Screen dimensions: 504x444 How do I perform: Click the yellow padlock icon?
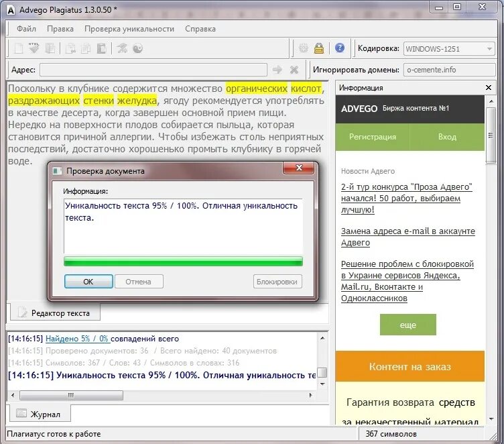point(319,48)
